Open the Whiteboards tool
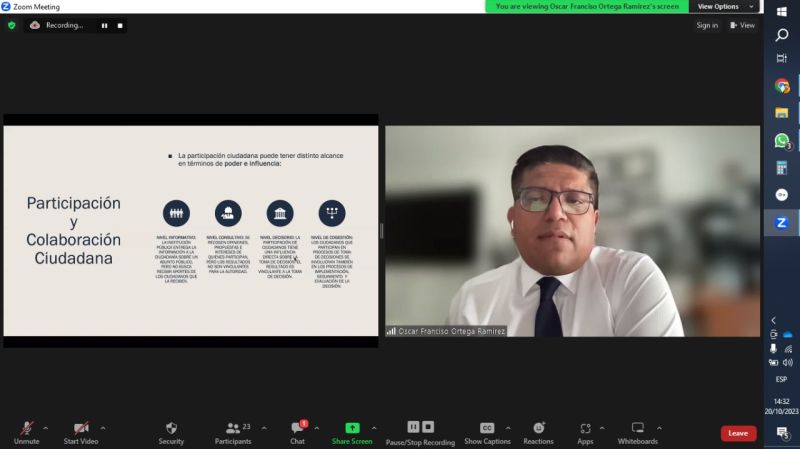Viewport: 800px width, 449px height. tap(637, 430)
